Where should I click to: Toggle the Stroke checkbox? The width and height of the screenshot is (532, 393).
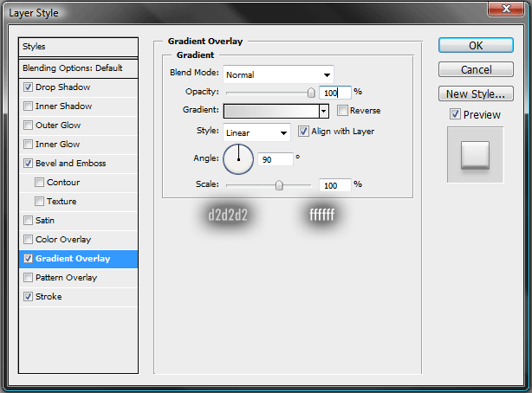[x=29, y=296]
